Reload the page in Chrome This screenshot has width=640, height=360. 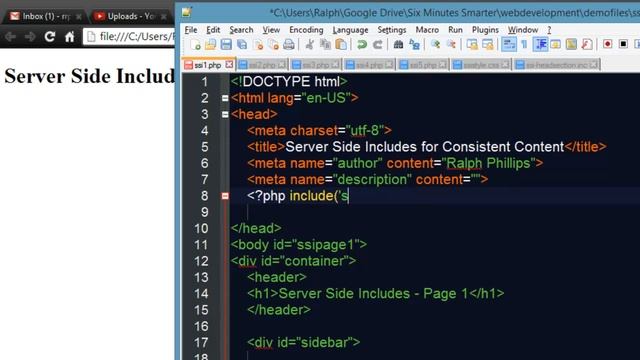pyautogui.click(x=50, y=37)
